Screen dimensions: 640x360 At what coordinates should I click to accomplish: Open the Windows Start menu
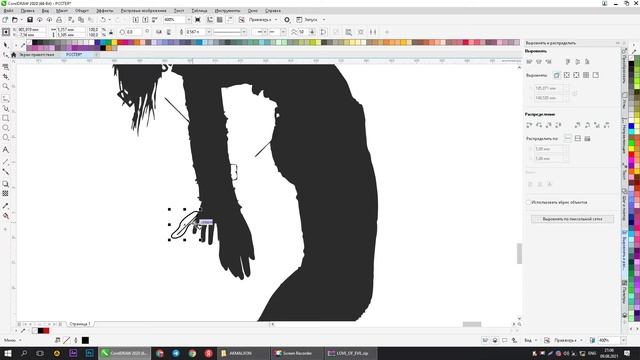click(x=7, y=353)
